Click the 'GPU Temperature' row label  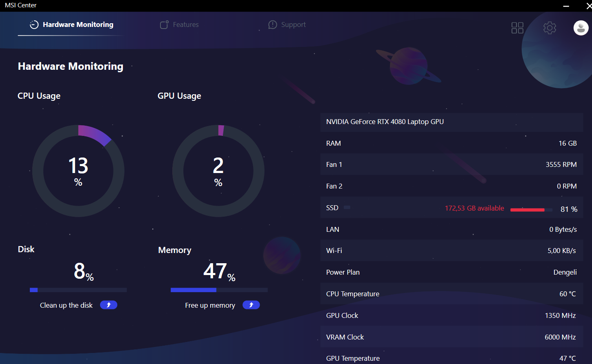point(353,358)
